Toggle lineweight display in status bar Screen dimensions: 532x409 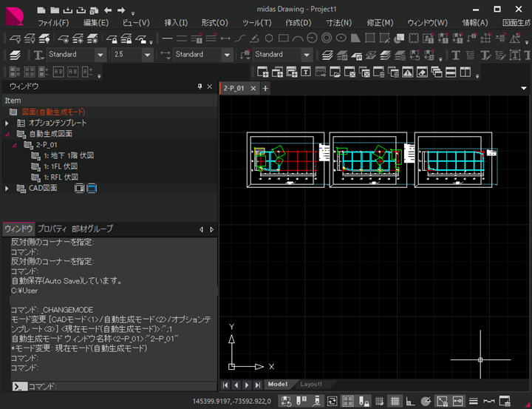[x=474, y=401]
